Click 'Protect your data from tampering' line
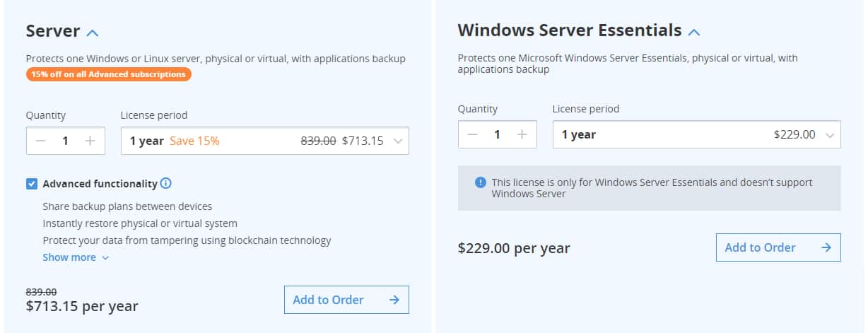Viewport: 868px width, 333px height. (187, 240)
